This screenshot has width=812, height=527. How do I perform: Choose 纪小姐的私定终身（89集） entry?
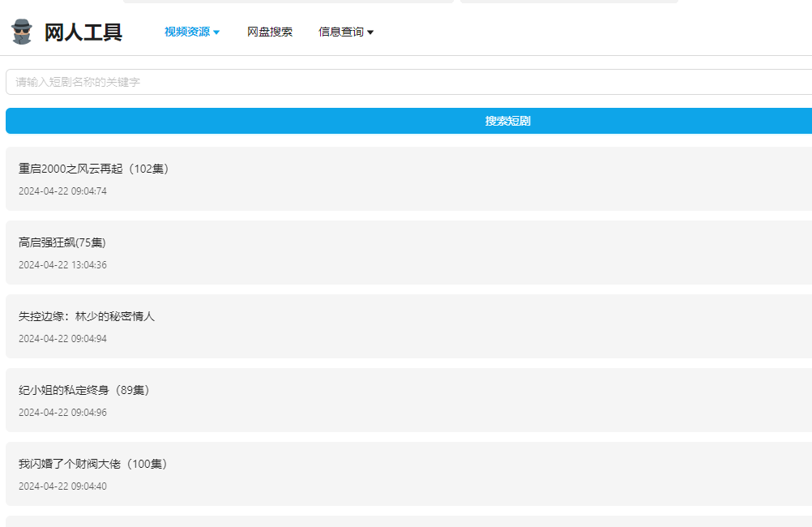point(85,390)
